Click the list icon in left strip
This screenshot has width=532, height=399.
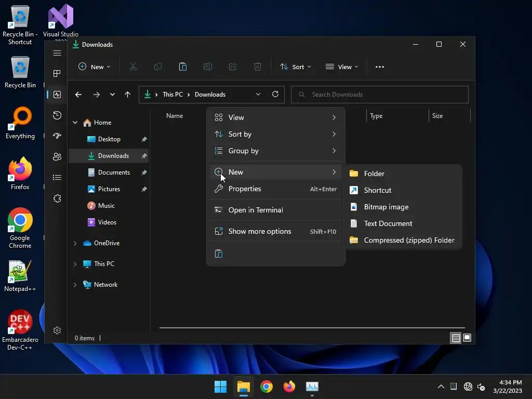coord(57,178)
